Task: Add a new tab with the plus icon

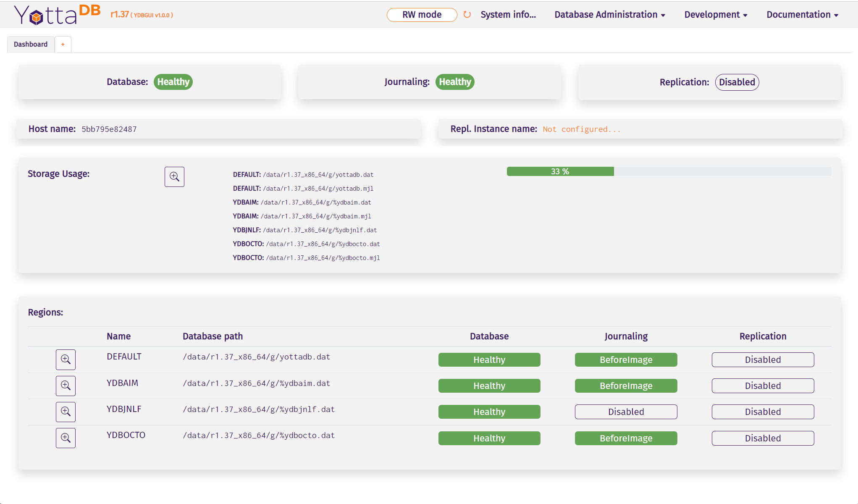Action: pyautogui.click(x=63, y=45)
